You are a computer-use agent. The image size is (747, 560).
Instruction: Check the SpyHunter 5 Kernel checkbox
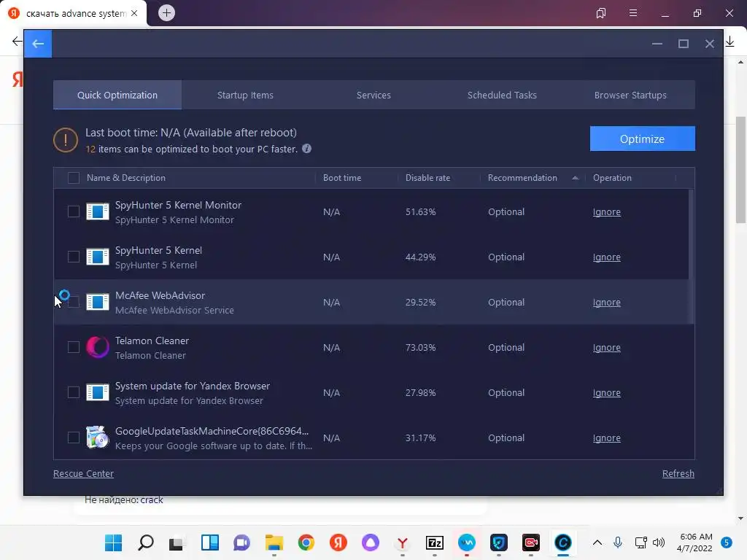click(x=74, y=257)
